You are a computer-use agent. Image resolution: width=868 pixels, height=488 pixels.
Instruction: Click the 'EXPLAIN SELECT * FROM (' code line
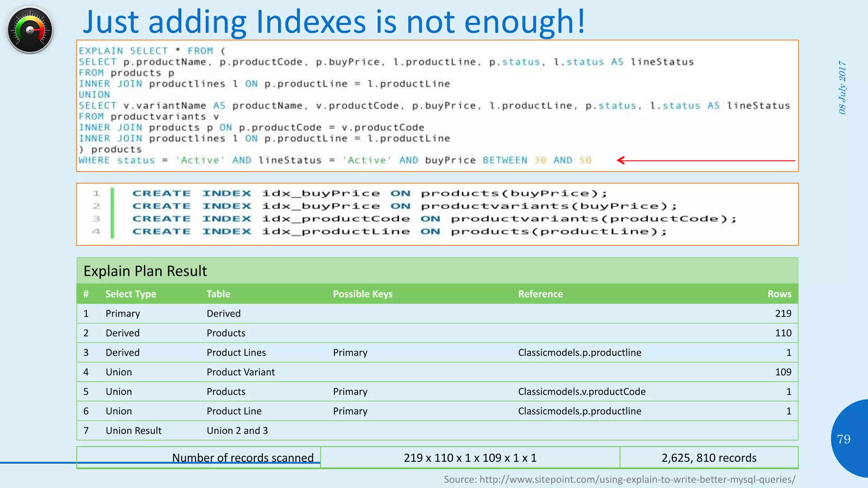[x=152, y=51]
